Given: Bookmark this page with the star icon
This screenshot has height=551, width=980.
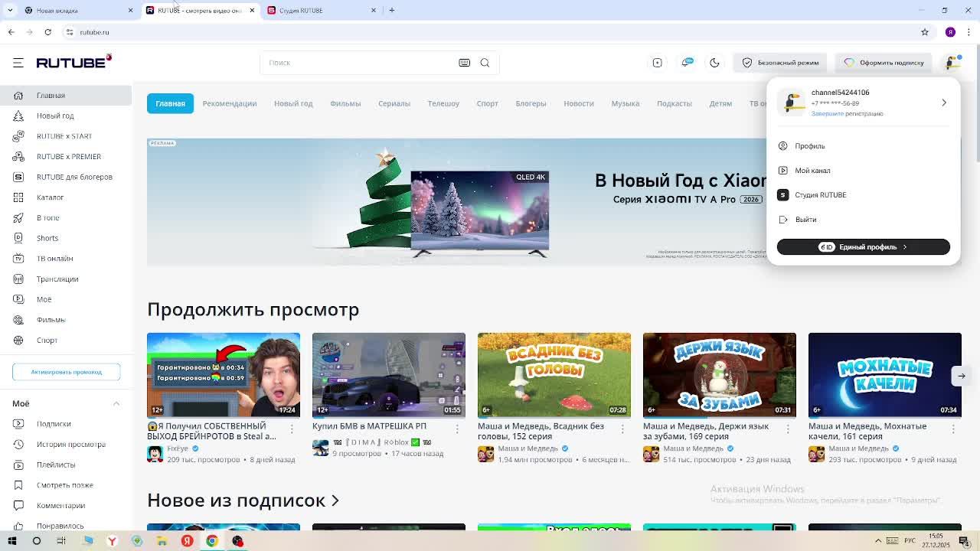Looking at the screenshot, I should point(925,32).
